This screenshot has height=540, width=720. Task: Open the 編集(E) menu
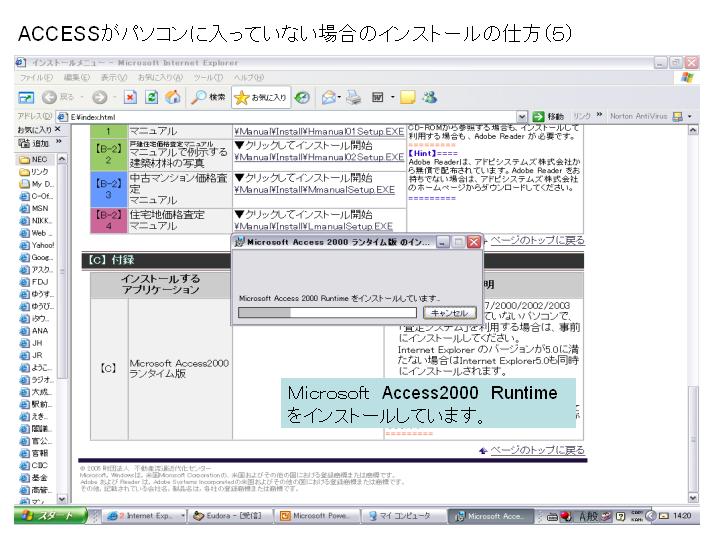click(77, 77)
